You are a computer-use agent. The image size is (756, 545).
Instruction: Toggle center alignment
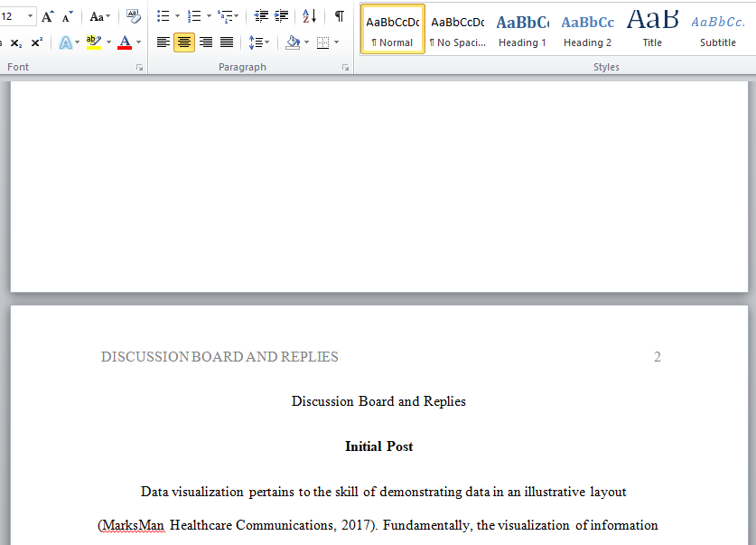point(184,42)
